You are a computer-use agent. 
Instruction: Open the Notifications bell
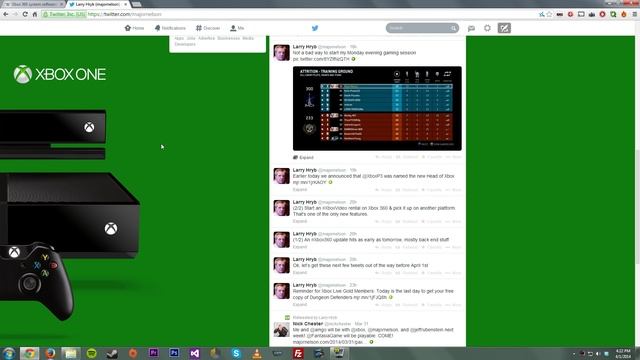pyautogui.click(x=170, y=28)
